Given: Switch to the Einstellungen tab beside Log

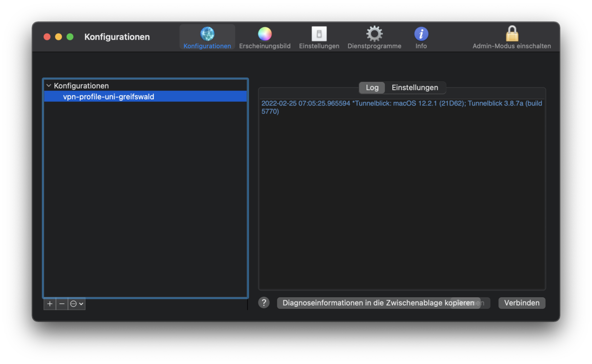Looking at the screenshot, I should 415,88.
